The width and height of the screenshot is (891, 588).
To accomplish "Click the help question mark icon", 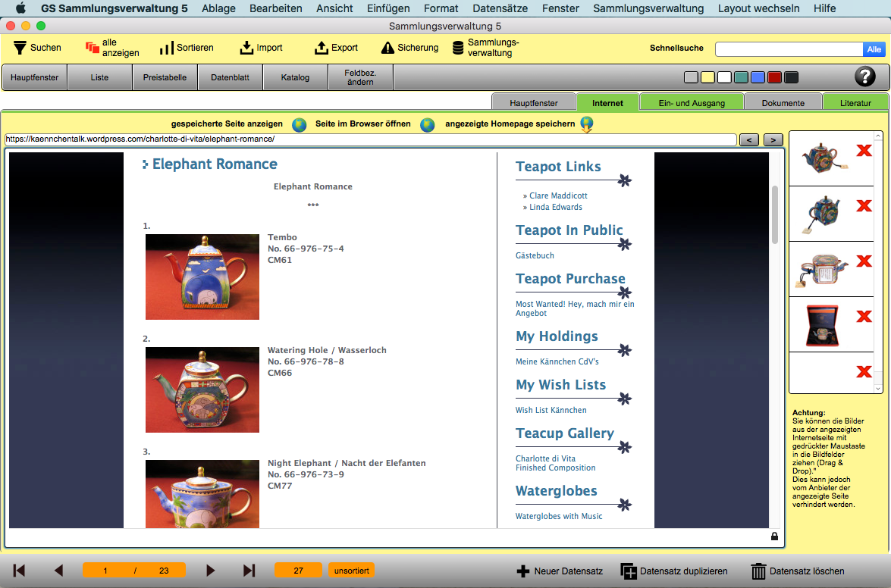I will click(864, 77).
